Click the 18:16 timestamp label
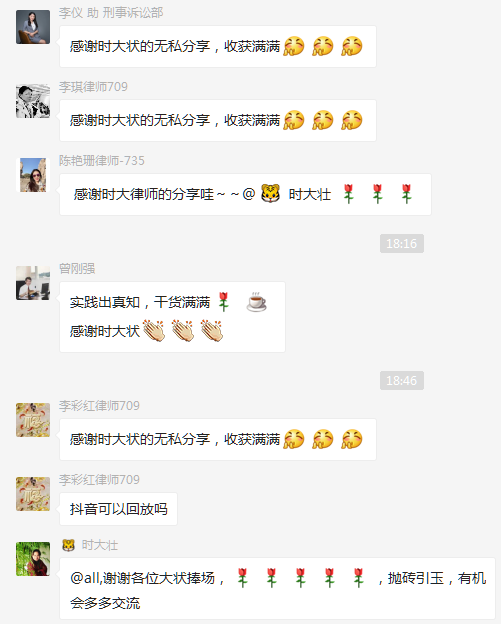 [402, 244]
